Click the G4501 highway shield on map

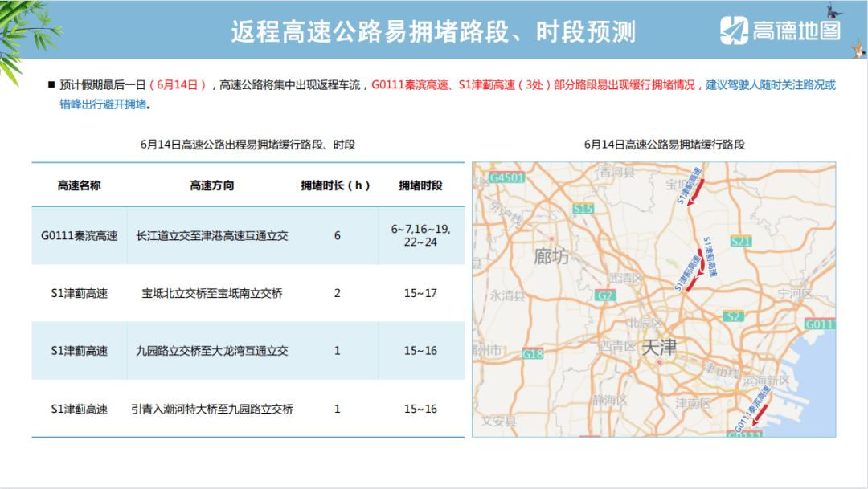tap(506, 177)
